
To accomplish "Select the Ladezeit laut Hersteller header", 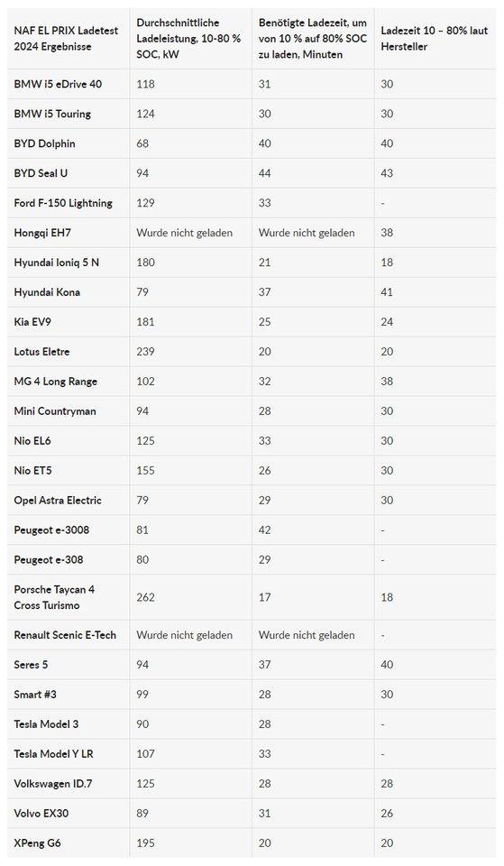I will pos(434,39).
